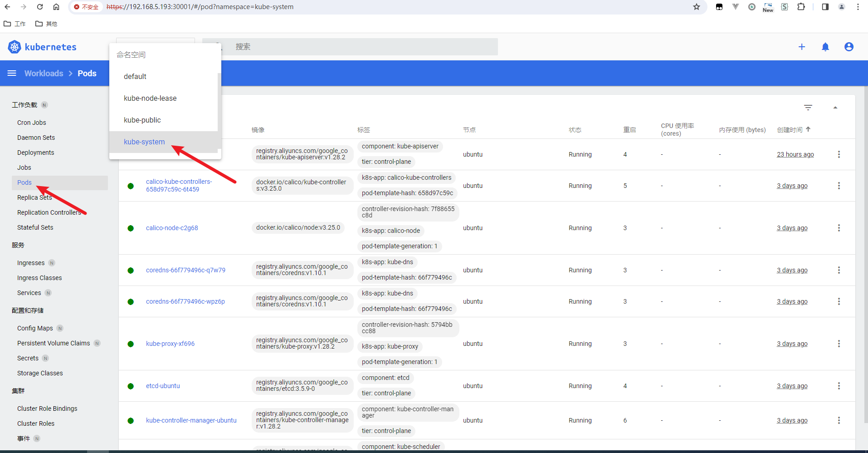Screen dimensions: 868x453
Task: Click the pod list filter icon
Action: (x=808, y=108)
